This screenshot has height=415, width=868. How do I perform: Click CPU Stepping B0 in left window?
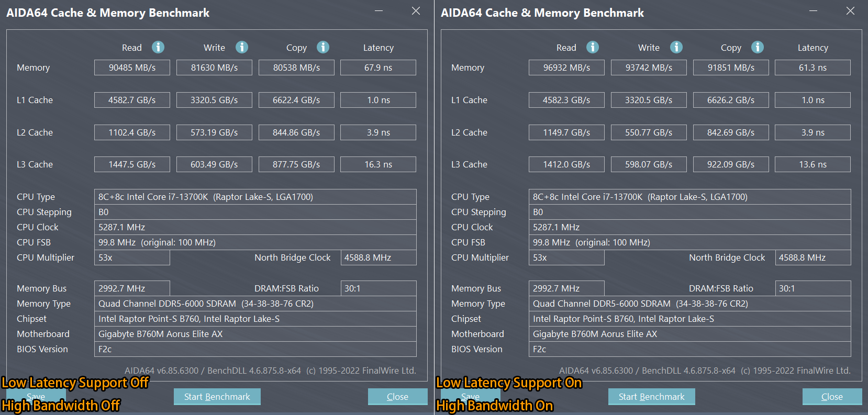(255, 212)
